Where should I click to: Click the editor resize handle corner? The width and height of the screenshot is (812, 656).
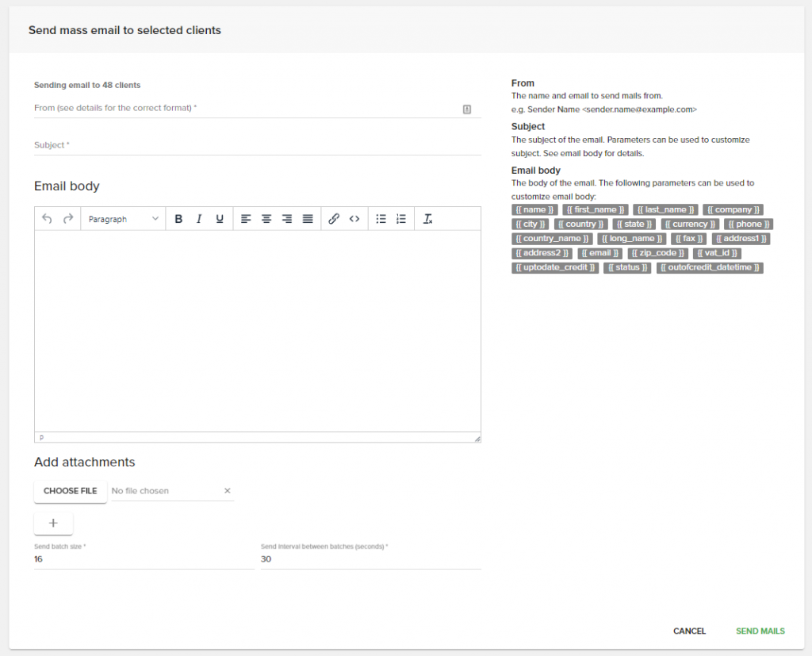477,439
